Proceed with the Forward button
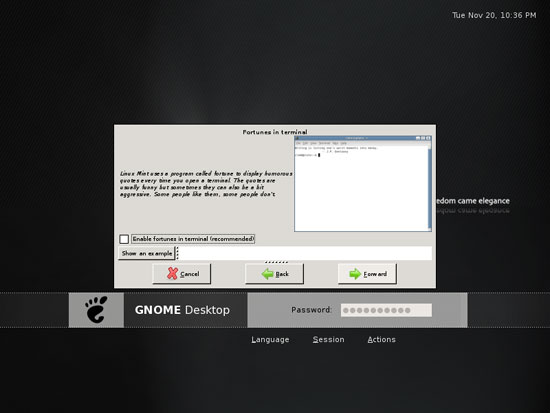 pos(367,274)
